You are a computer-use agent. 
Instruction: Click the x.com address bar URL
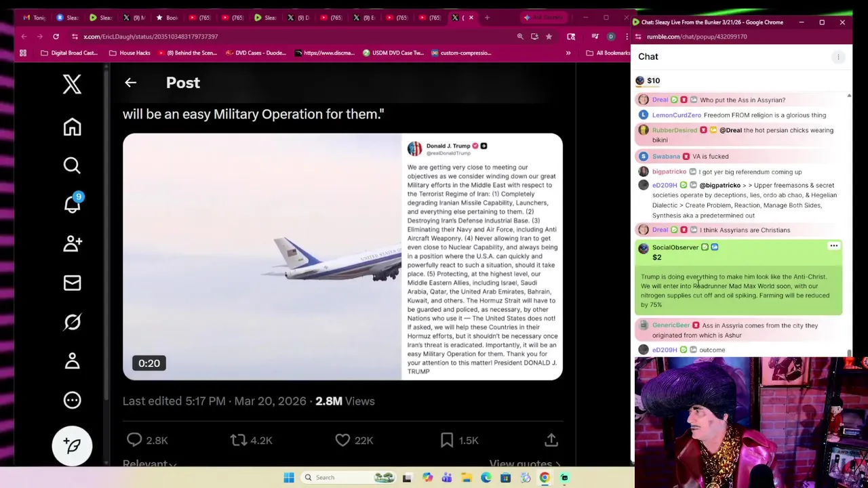pos(151,37)
